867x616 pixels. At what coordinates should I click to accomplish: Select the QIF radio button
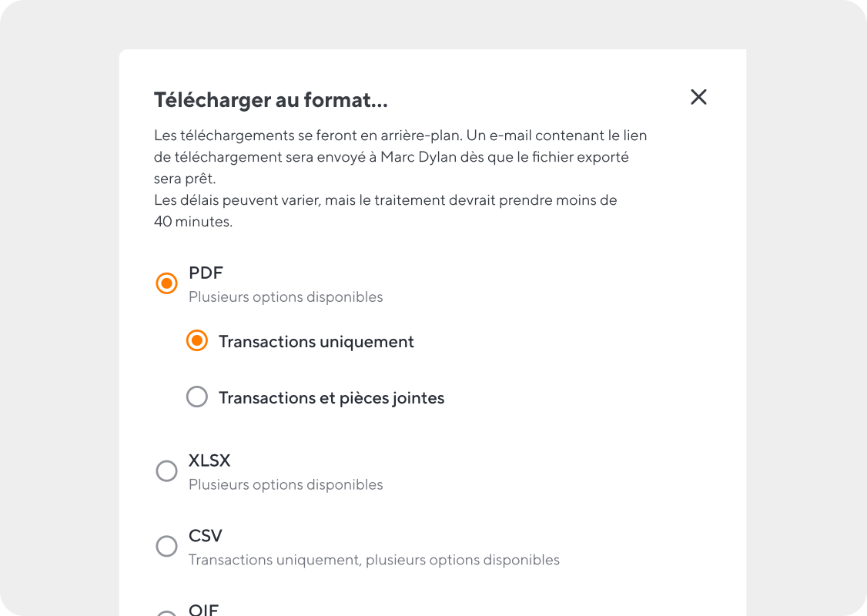pyautogui.click(x=166, y=614)
